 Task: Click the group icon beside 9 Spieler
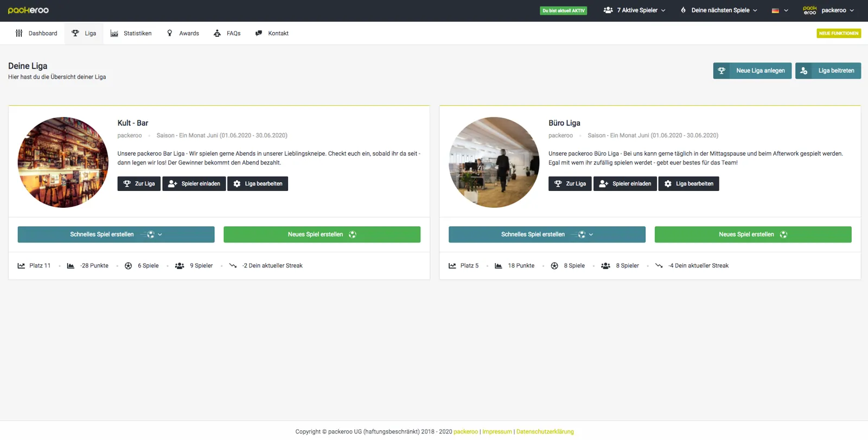pos(180,266)
